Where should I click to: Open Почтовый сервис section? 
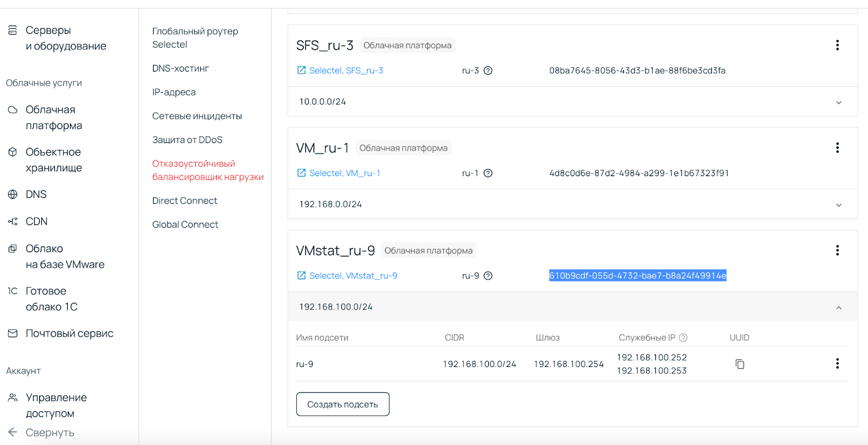[x=69, y=333]
